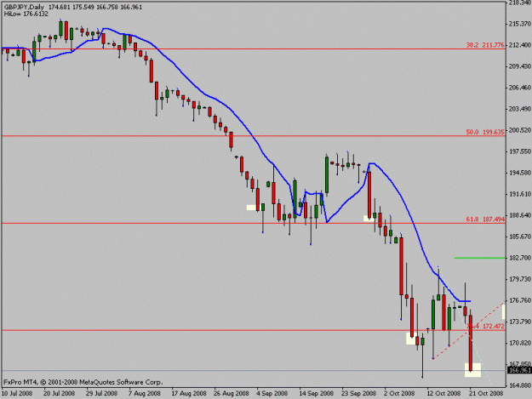Image resolution: width=532 pixels, height=399 pixels.
Task: Click the 215.370 price axis value
Action: pyautogui.click(x=520, y=24)
